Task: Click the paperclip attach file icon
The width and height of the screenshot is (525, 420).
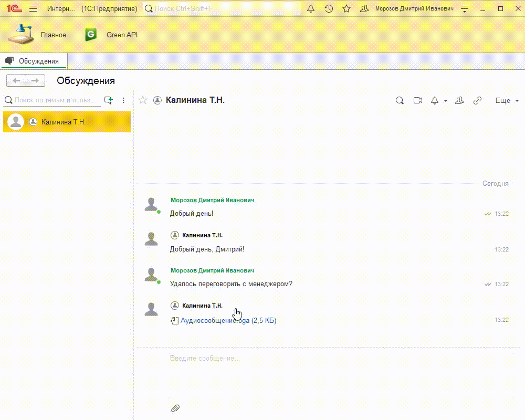Action: (175, 408)
